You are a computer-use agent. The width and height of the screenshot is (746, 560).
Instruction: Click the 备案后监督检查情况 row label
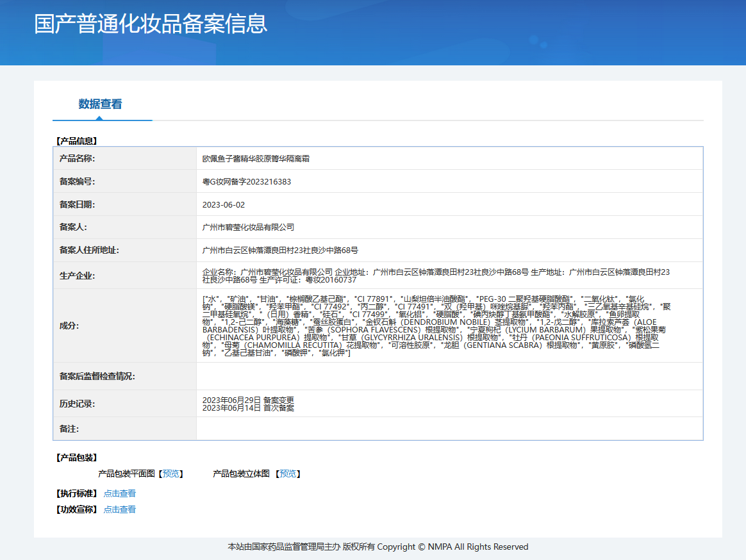click(x=97, y=376)
